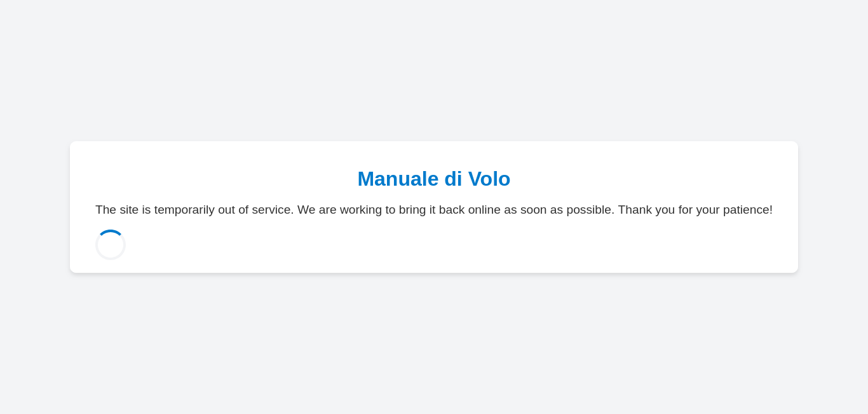The height and width of the screenshot is (414, 868).
Task: Click the word 'online' in the message
Action: tap(484, 210)
